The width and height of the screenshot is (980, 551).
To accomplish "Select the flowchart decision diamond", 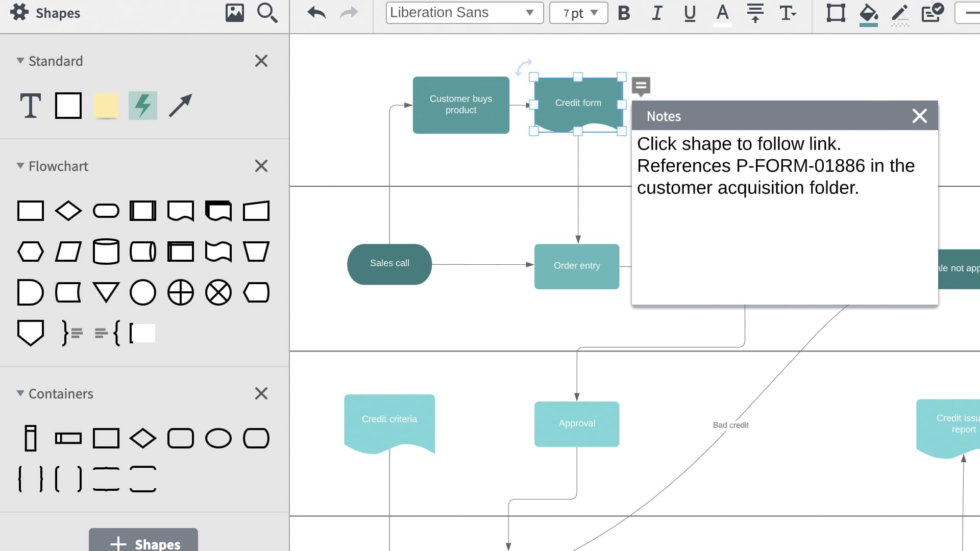I will click(x=68, y=211).
